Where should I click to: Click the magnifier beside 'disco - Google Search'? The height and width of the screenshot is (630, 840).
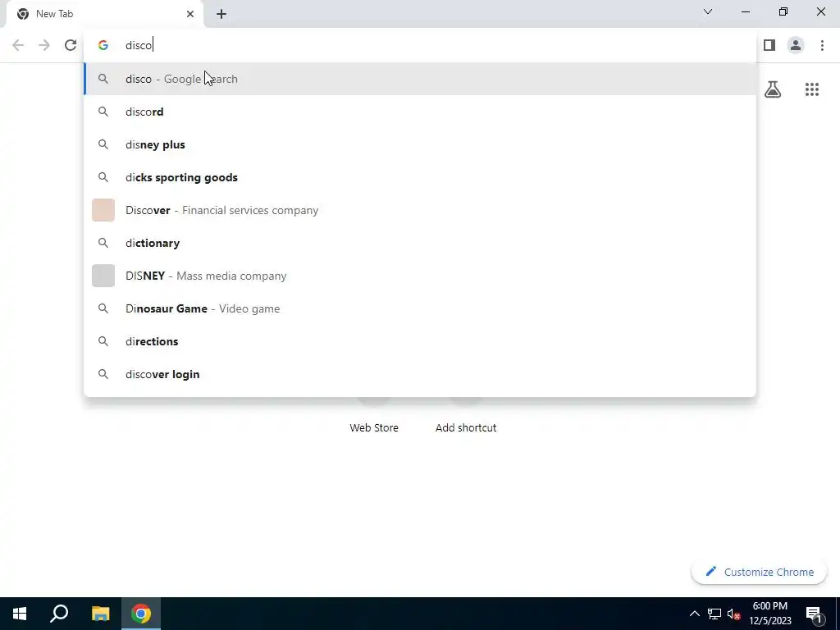coord(103,79)
